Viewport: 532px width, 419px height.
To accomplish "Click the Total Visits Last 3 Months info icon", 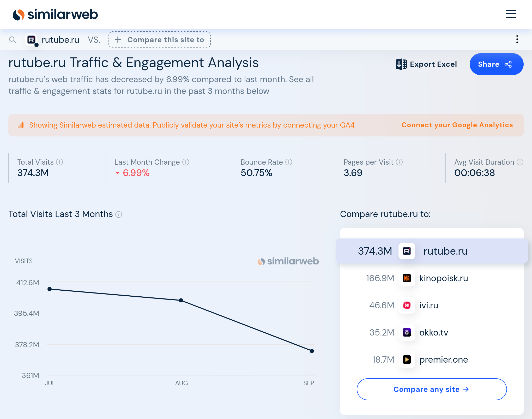I will [x=119, y=214].
